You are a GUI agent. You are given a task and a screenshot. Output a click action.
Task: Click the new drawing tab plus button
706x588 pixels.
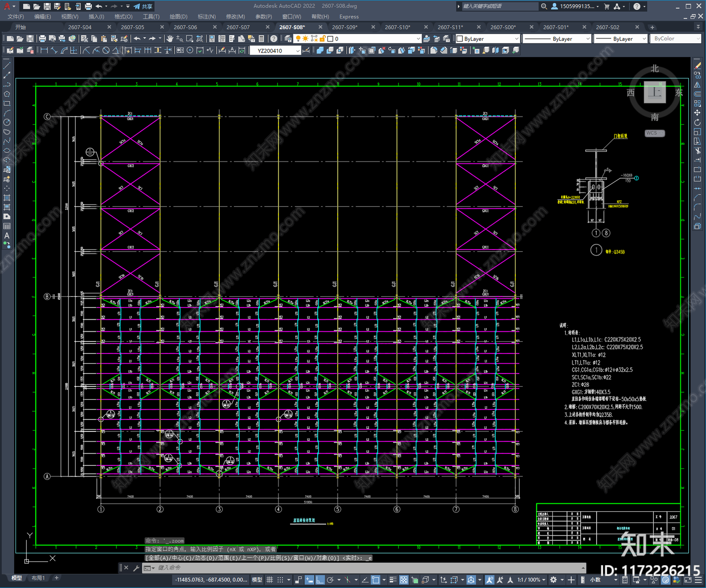pos(652,27)
